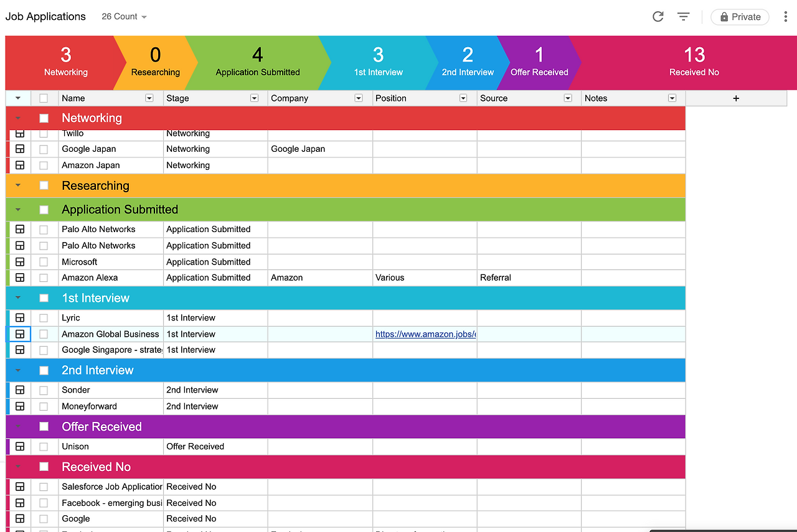797x532 pixels.
Task: Check the Networking group header checkbox
Action: click(44, 118)
